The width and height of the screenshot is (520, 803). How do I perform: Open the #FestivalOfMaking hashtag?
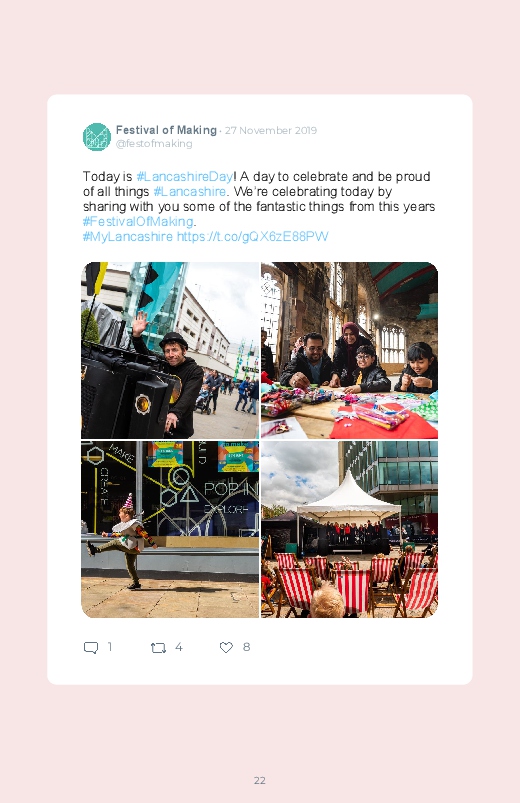(x=138, y=221)
